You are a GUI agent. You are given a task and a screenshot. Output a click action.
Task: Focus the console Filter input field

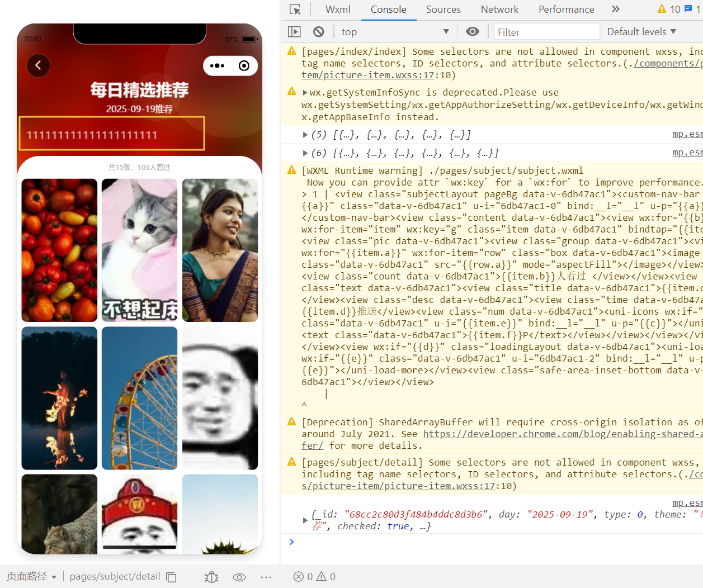546,32
